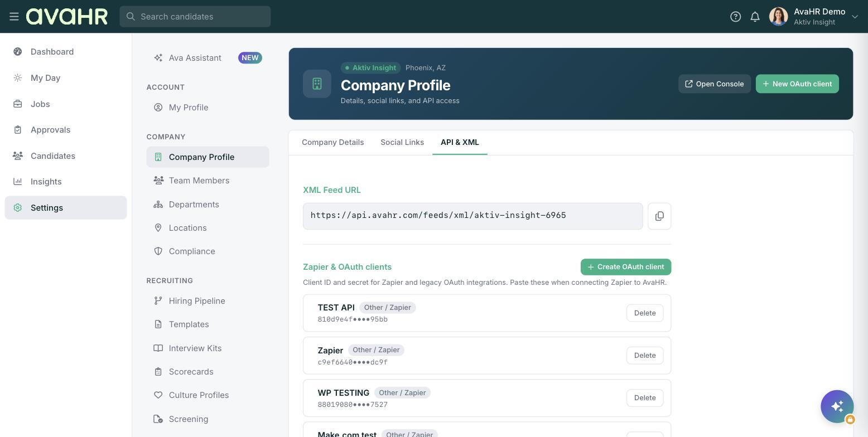Screen dimensions: 868x437
Task: Copy the XML Feed URL
Action: click(x=659, y=216)
